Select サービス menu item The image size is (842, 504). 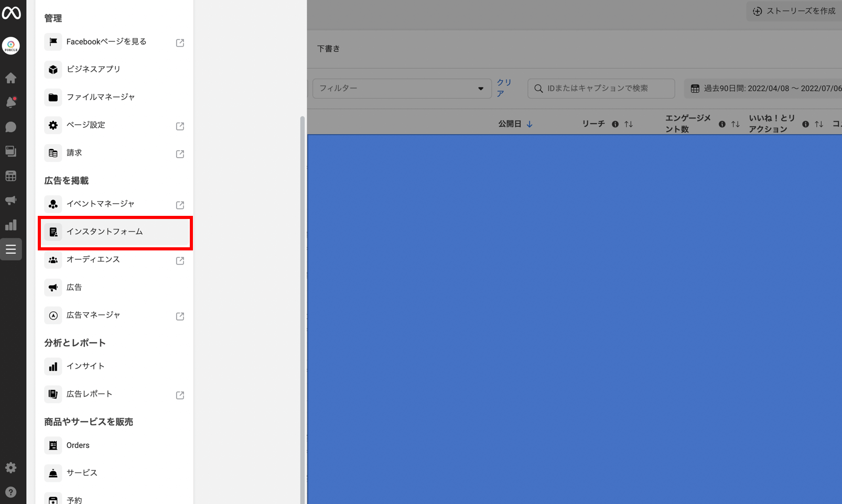tap(115, 473)
